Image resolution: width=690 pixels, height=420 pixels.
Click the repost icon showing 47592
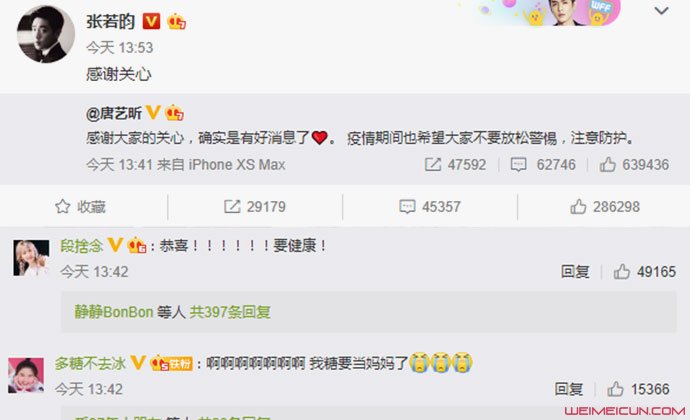pyautogui.click(x=433, y=165)
